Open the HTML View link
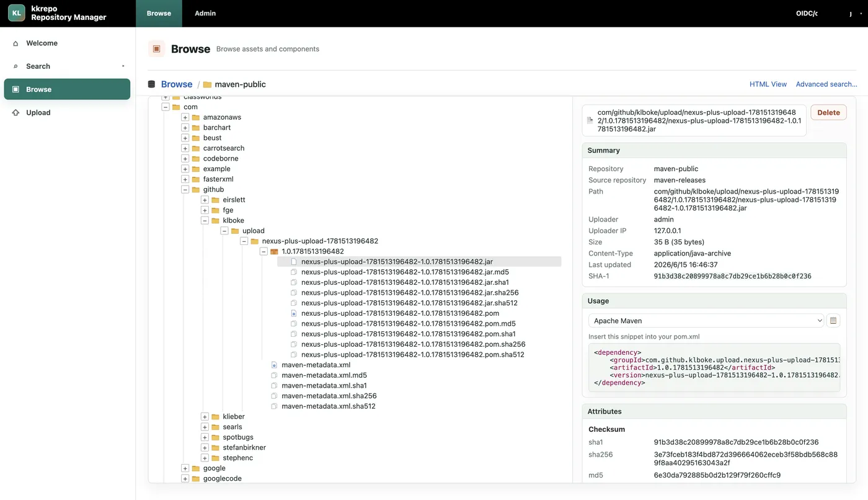 (768, 84)
